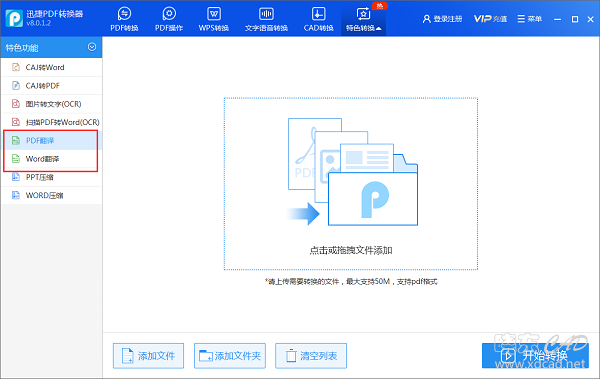
Task: Click the 点击或拖拽文件添加 text
Action: [351, 250]
